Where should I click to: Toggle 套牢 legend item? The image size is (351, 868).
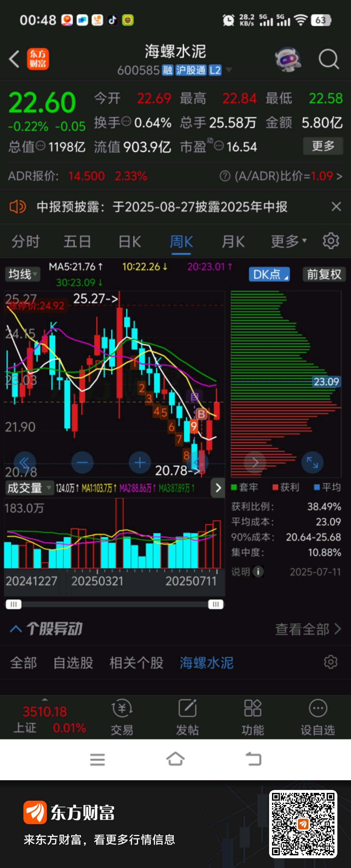pyautogui.click(x=245, y=487)
